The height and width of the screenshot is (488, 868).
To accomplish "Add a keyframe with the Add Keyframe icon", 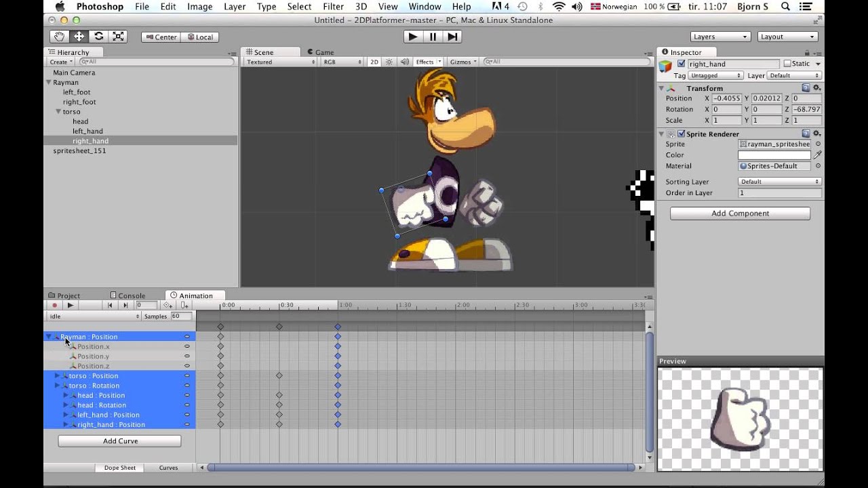I will coord(167,305).
